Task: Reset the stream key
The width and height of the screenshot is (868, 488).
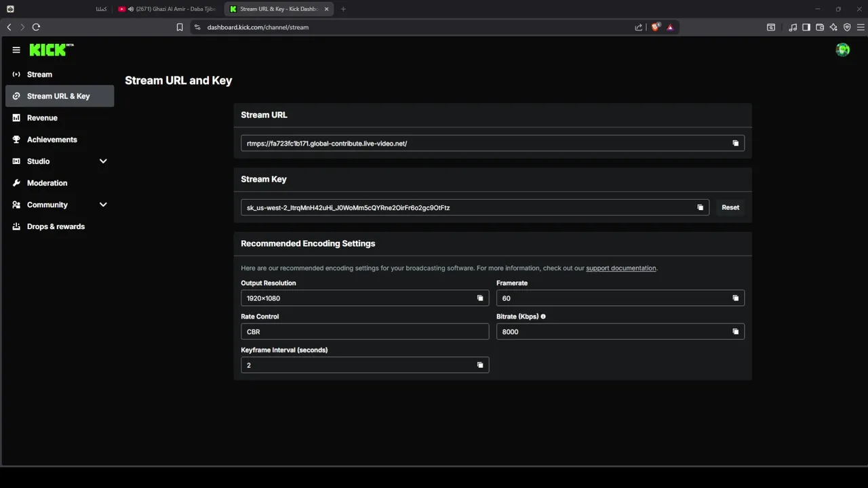Action: (x=730, y=207)
